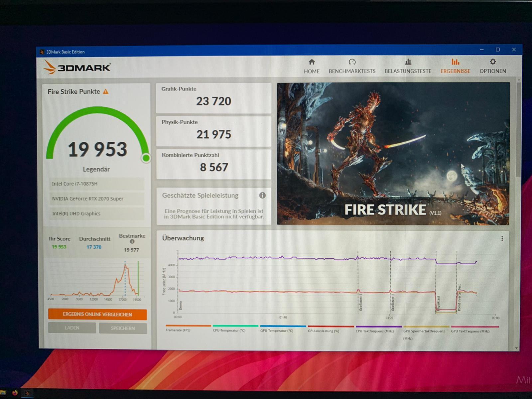Click Ihr Score 19 953 value
This screenshot has height=399, width=532.
click(59, 247)
